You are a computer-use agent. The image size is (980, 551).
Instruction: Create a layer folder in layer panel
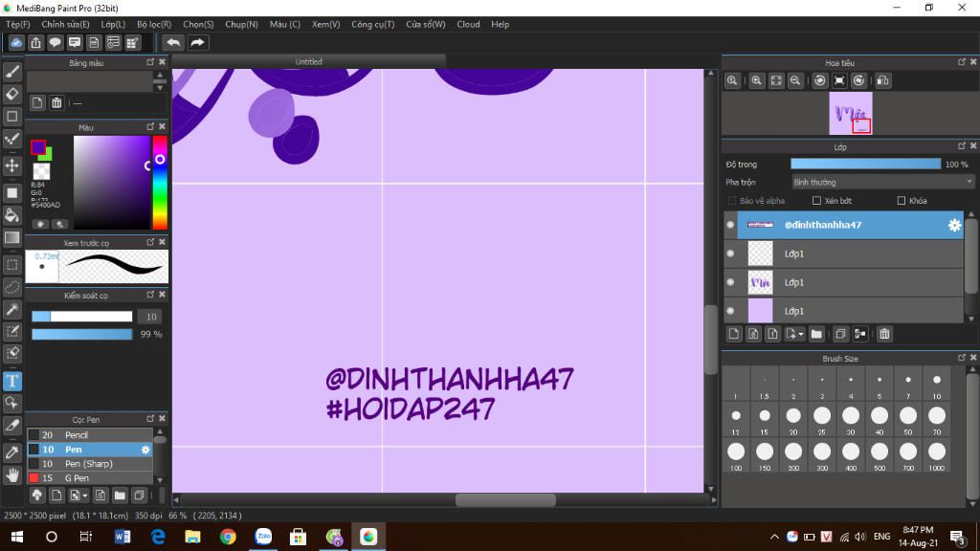816,334
